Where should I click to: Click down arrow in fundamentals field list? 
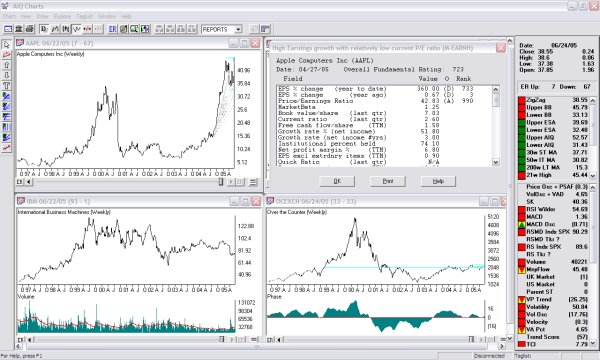[x=496, y=162]
